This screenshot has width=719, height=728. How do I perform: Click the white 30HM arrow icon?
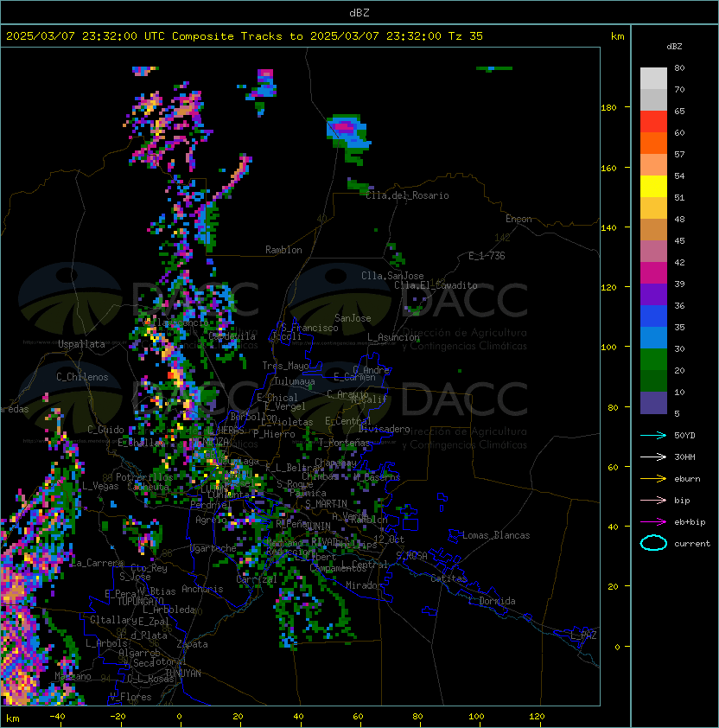pos(653,457)
